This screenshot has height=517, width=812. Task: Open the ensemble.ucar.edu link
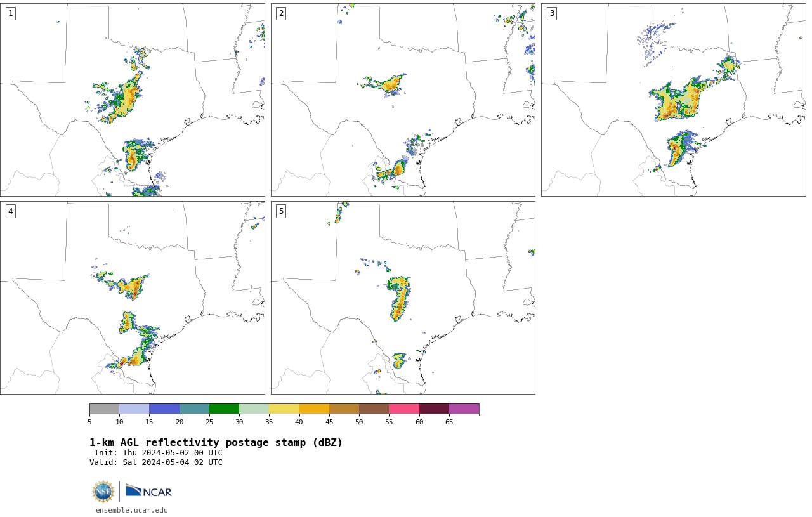(132, 510)
